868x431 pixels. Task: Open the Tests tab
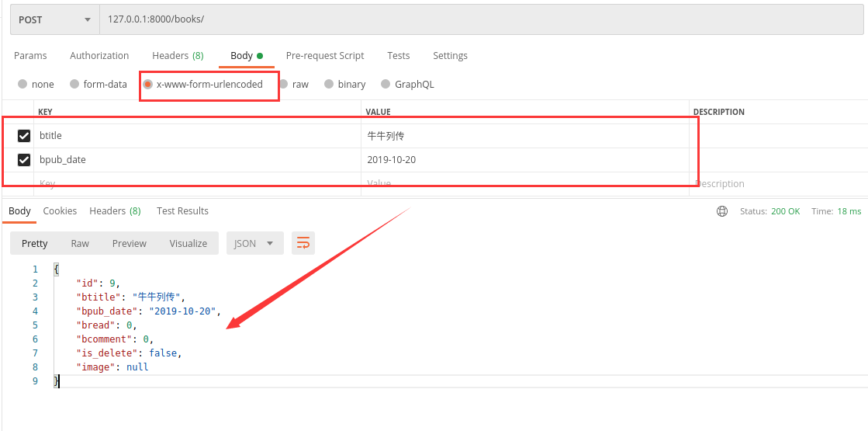[x=399, y=55]
